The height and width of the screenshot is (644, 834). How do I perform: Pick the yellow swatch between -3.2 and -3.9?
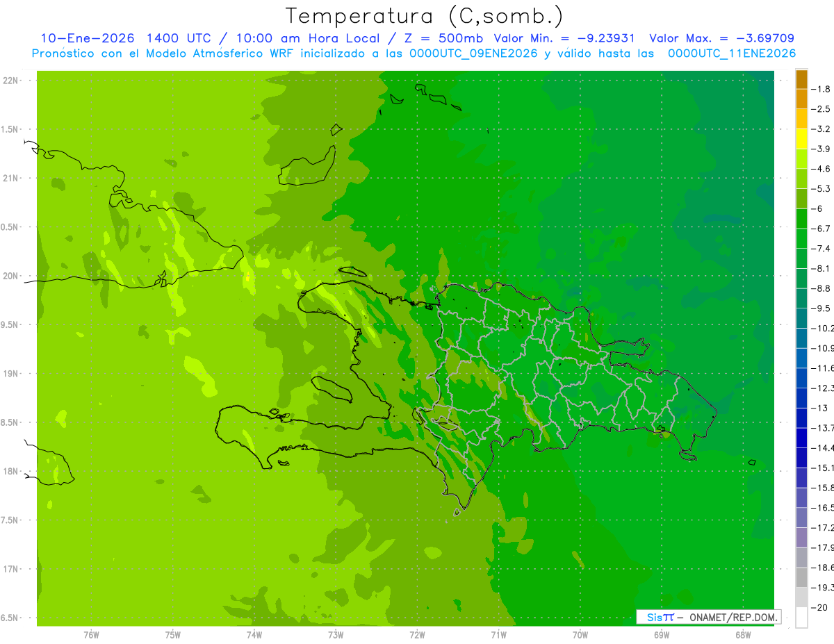point(801,139)
